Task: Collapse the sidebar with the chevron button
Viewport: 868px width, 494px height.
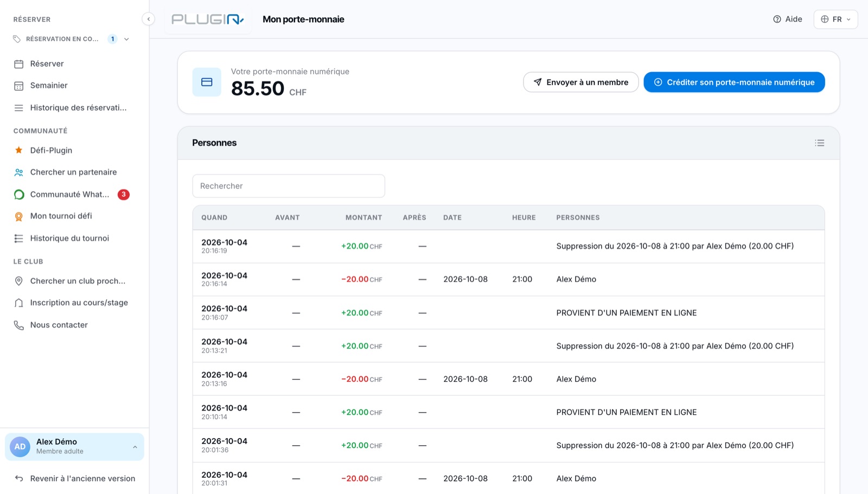Action: click(x=148, y=19)
